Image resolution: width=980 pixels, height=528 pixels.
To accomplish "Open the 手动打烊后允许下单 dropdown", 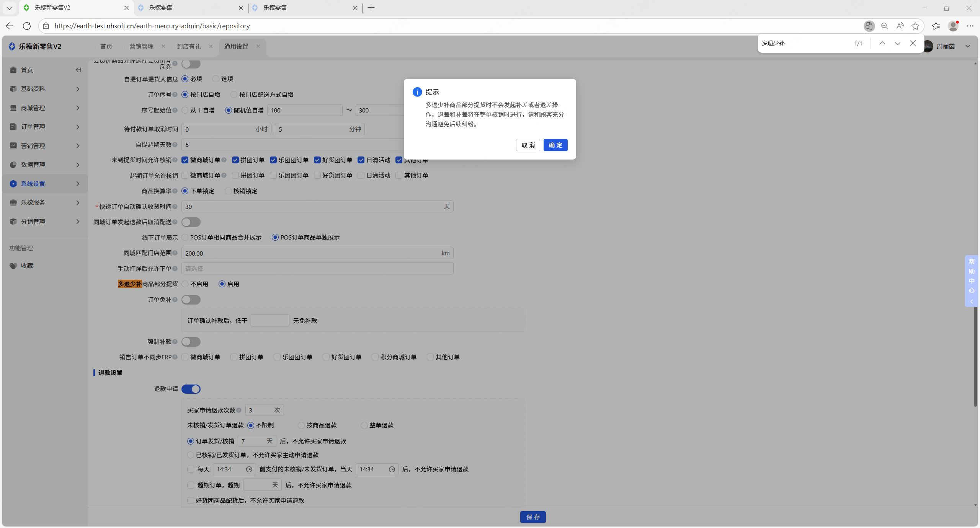I will 317,269.
